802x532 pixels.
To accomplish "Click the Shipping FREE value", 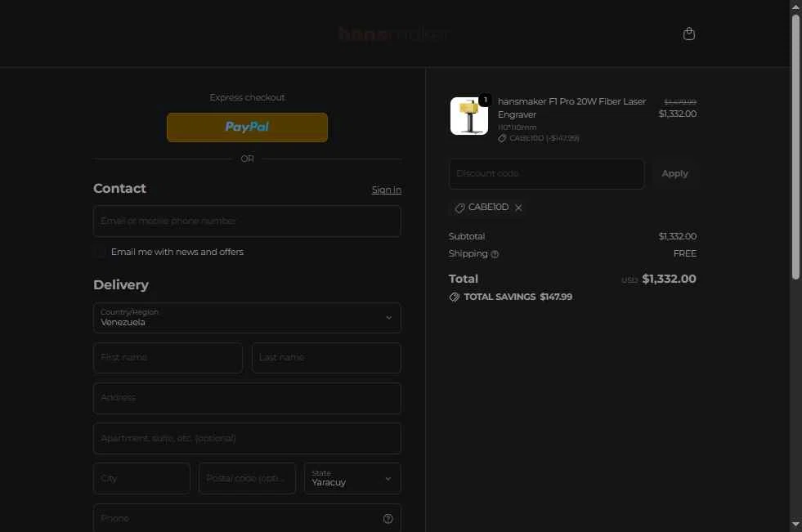I will (x=685, y=253).
